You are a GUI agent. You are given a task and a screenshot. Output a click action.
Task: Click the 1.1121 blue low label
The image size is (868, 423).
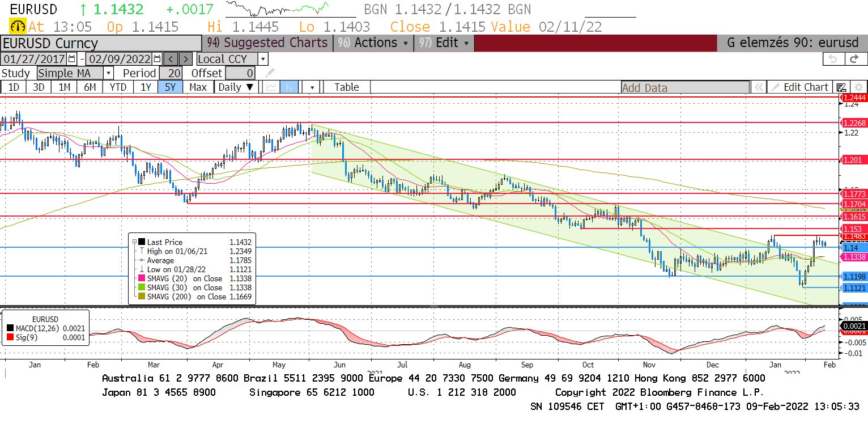pos(854,287)
